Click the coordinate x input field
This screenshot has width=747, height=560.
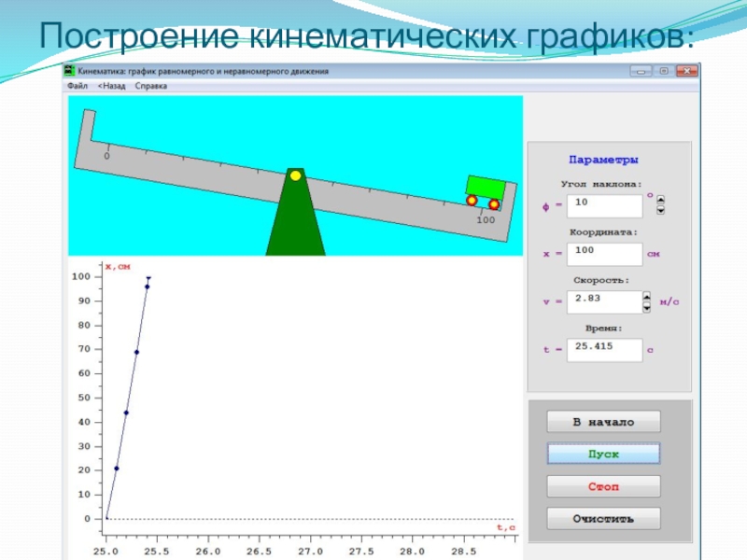(604, 254)
